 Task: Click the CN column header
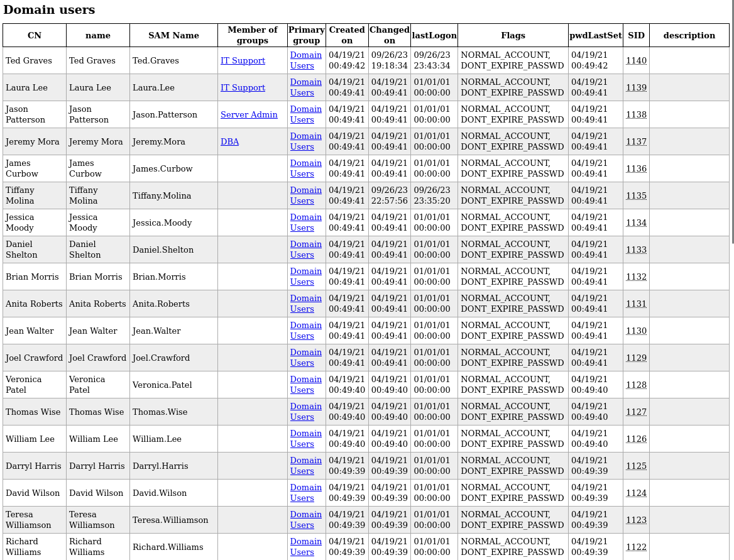[35, 35]
